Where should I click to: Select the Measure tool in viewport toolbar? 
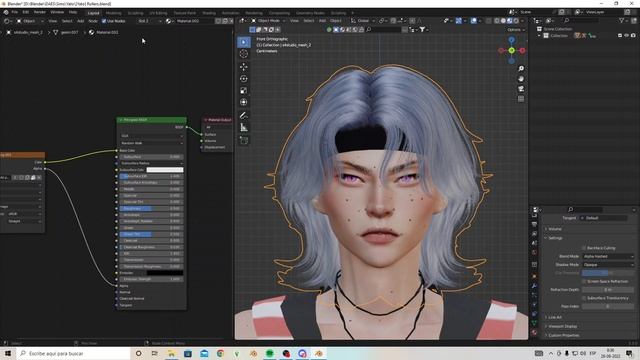244,127
